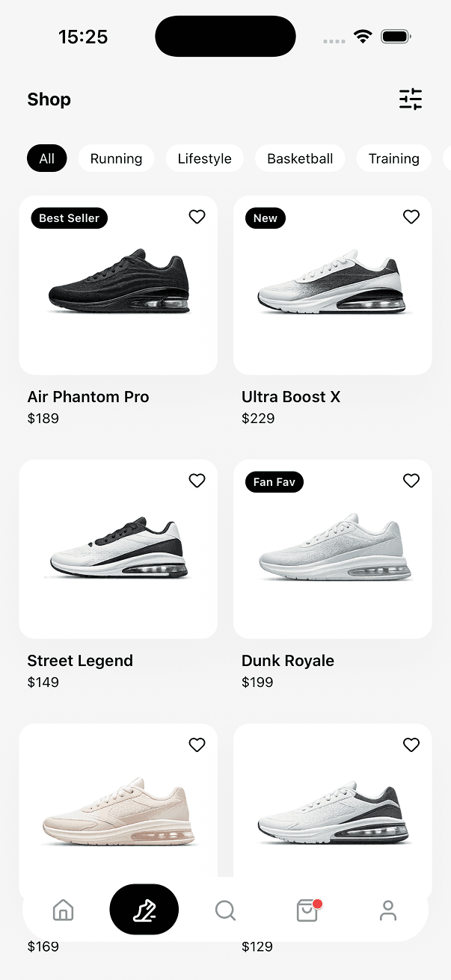This screenshot has height=980, width=451.
Task: Open the shopping bag with notification dot
Action: click(307, 910)
